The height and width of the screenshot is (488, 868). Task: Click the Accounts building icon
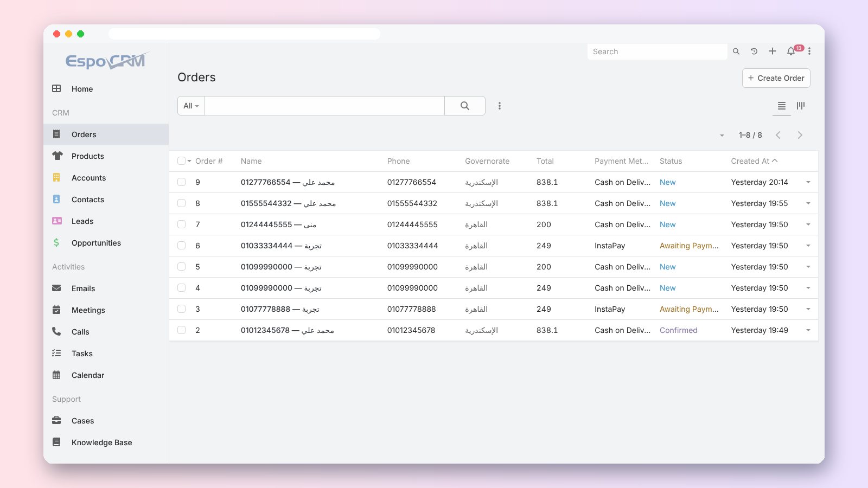pyautogui.click(x=56, y=177)
